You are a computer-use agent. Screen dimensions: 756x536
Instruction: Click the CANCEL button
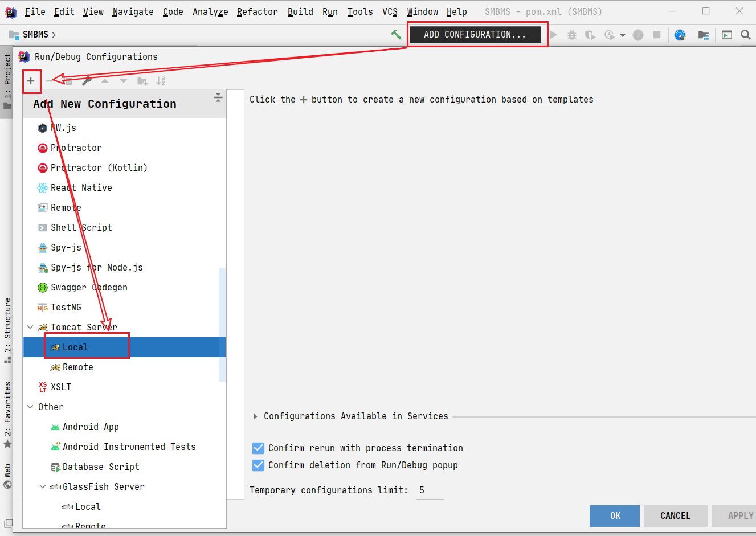click(x=676, y=516)
